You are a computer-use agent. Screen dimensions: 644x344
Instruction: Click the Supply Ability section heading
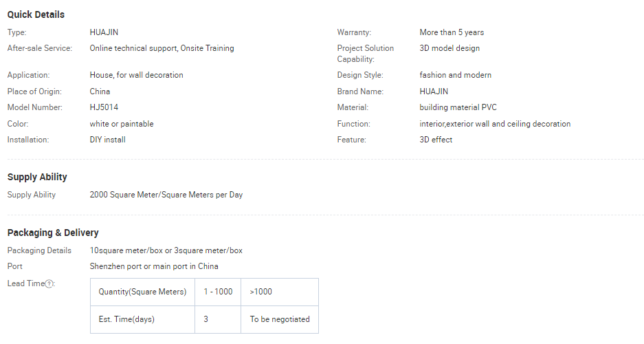[x=37, y=177]
